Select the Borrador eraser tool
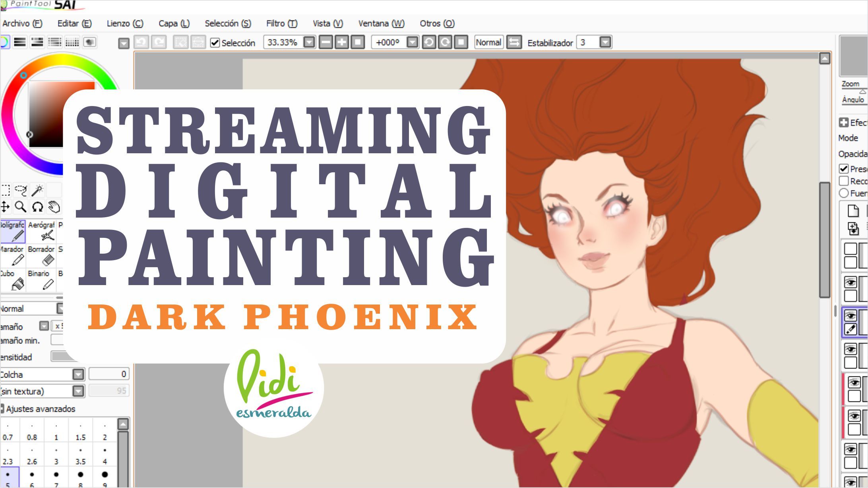 pos(42,255)
